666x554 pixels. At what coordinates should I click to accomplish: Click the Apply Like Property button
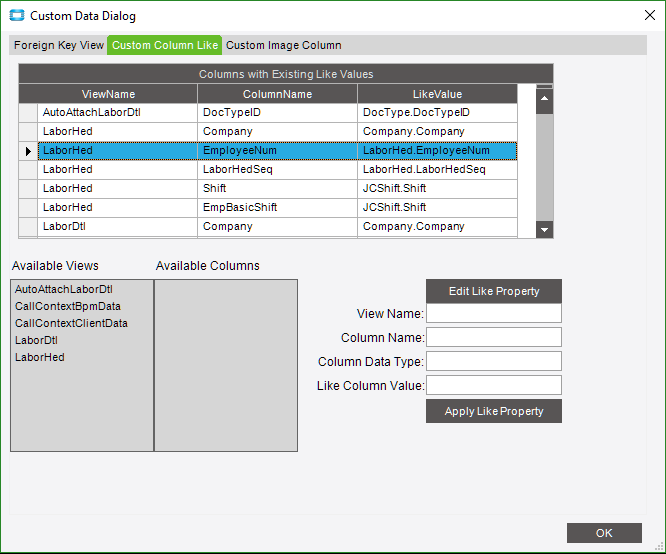[494, 411]
